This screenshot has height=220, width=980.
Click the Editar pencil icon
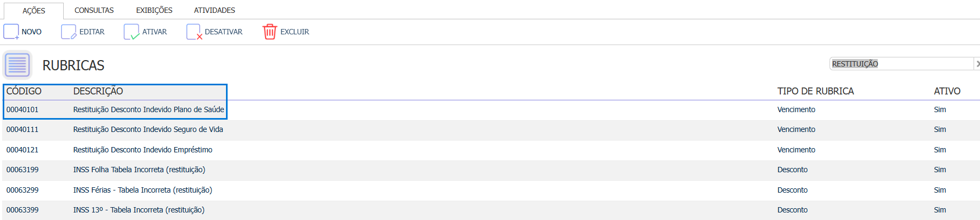(69, 32)
